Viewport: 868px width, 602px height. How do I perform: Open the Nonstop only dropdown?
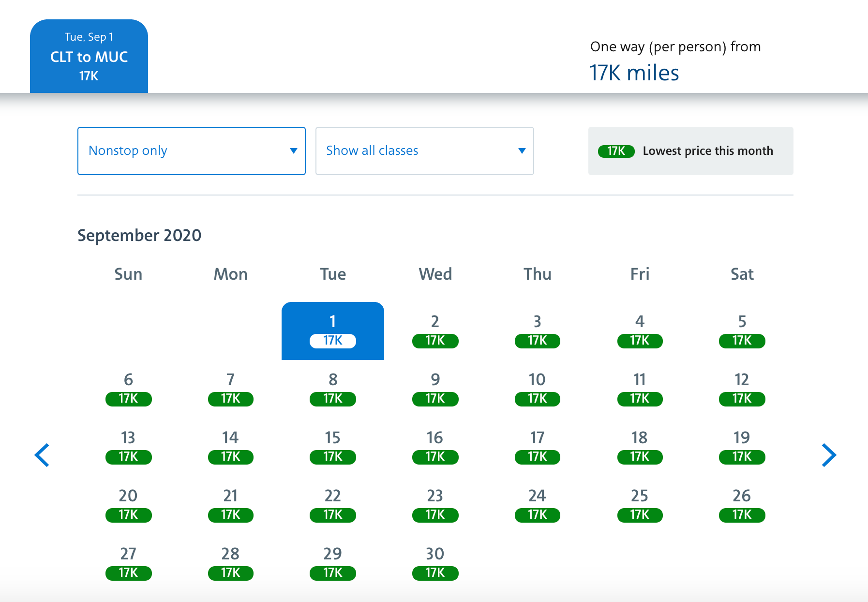point(191,151)
